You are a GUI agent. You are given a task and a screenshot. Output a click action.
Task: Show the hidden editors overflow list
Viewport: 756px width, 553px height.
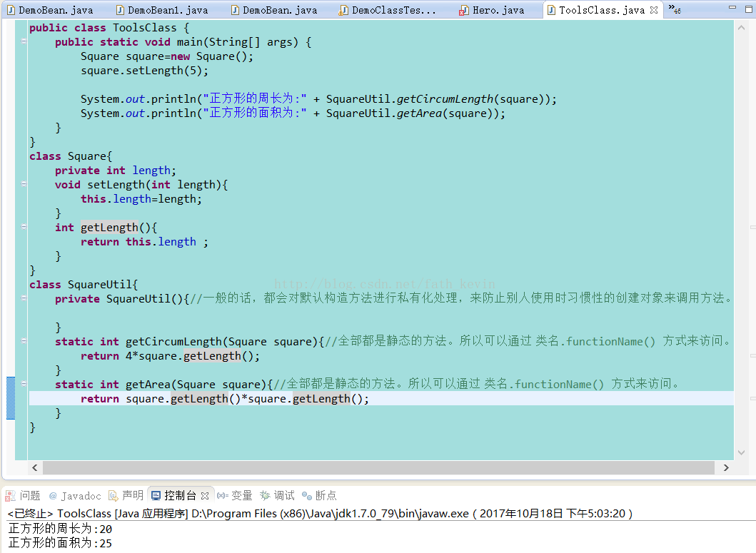point(675,9)
